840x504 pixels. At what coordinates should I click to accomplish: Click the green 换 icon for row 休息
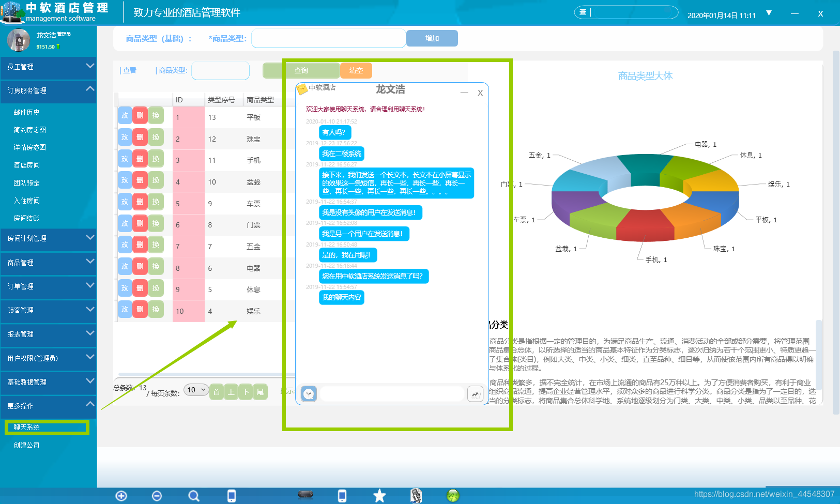[x=156, y=288]
